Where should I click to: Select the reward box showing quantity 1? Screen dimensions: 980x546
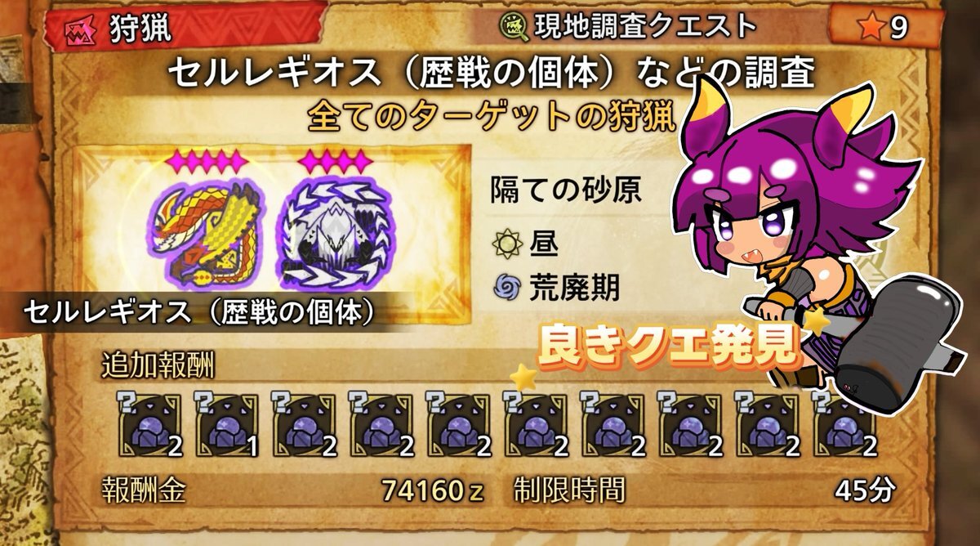(225, 425)
